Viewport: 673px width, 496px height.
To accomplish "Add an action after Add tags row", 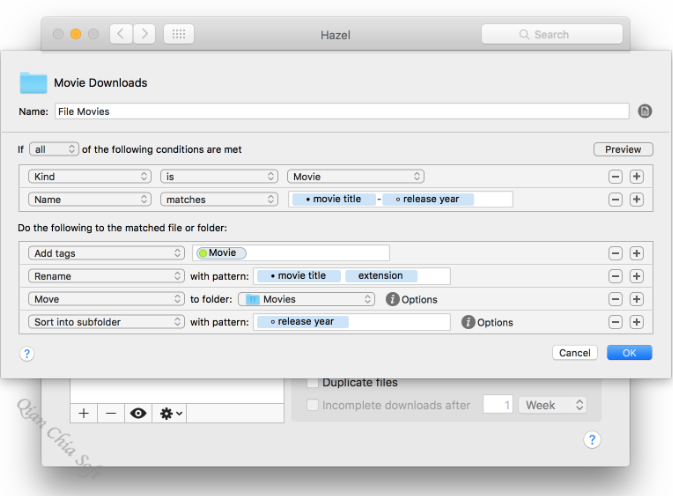I will pyautogui.click(x=637, y=253).
